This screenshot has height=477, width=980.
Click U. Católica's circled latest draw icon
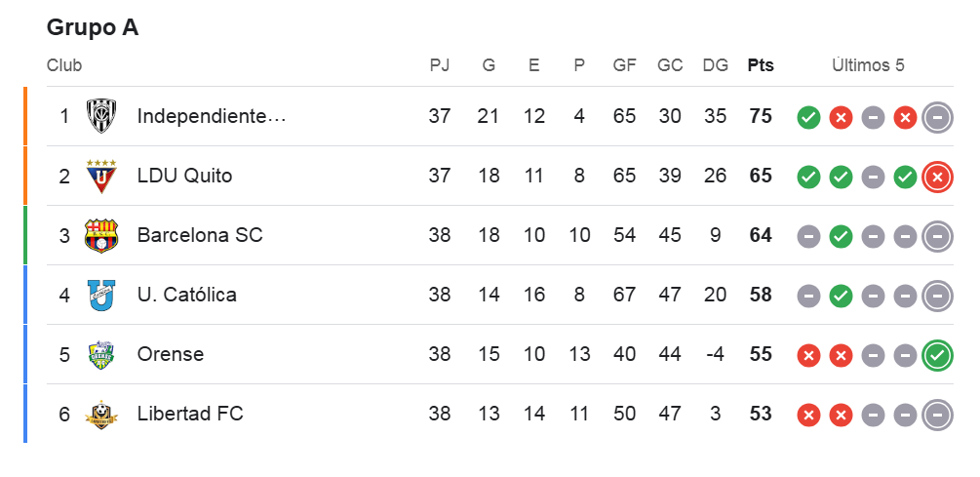pyautogui.click(x=937, y=296)
